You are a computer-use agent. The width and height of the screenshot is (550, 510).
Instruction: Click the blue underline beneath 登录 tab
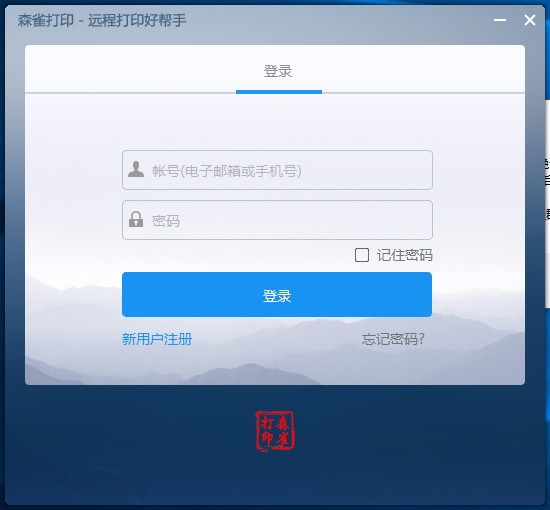click(x=279, y=92)
